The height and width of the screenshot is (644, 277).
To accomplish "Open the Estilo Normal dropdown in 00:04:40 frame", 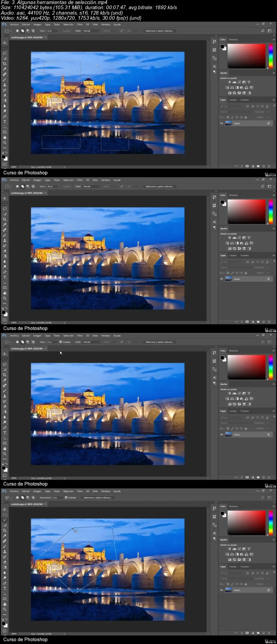I will click(x=92, y=342).
